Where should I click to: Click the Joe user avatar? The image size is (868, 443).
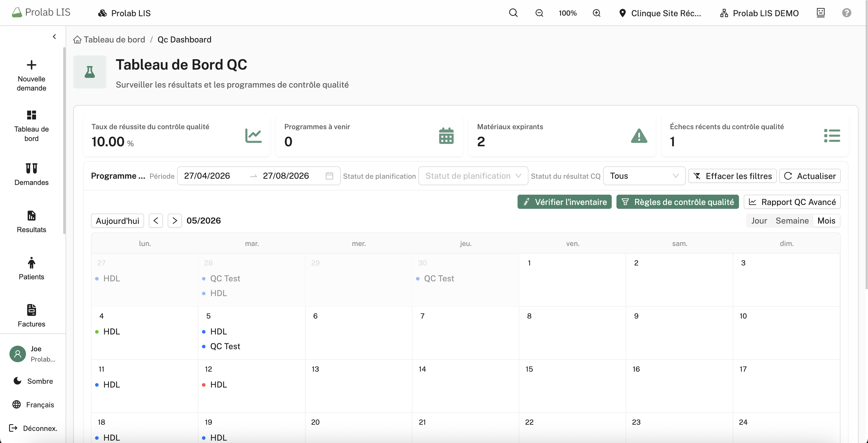tap(17, 354)
